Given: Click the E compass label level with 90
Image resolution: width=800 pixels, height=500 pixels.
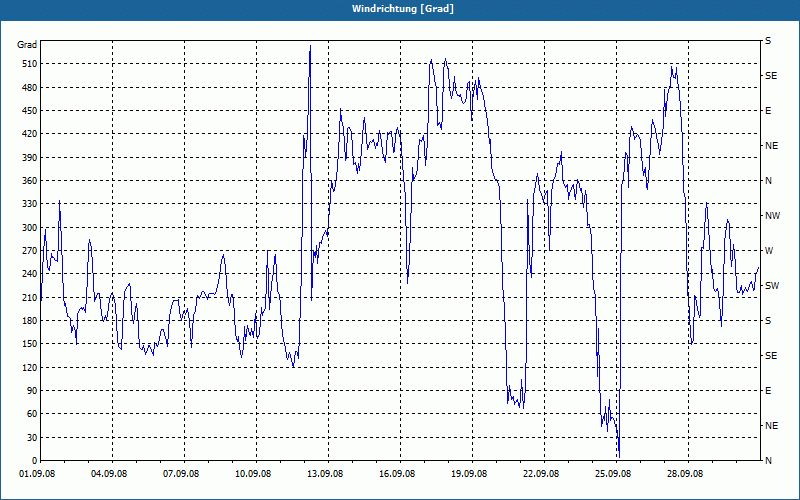Looking at the screenshot, I should 768,391.
